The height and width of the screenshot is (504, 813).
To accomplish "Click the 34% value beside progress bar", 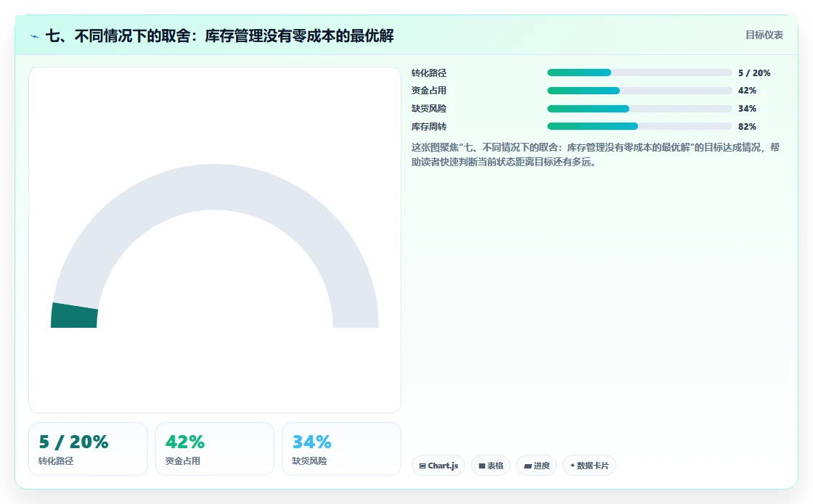I will point(747,109).
